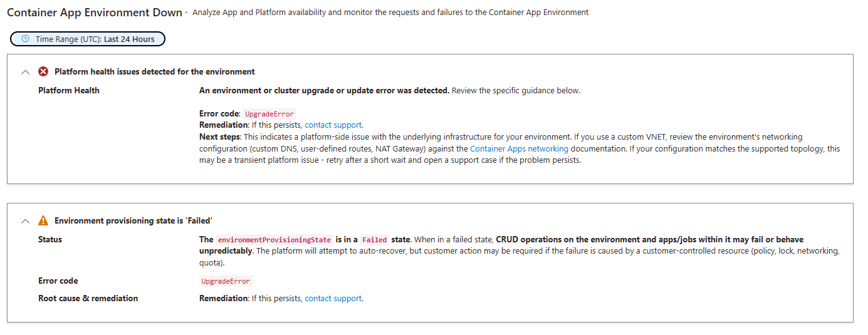
Task: Open the Time Range Last 24 Hours selector
Action: click(x=88, y=39)
